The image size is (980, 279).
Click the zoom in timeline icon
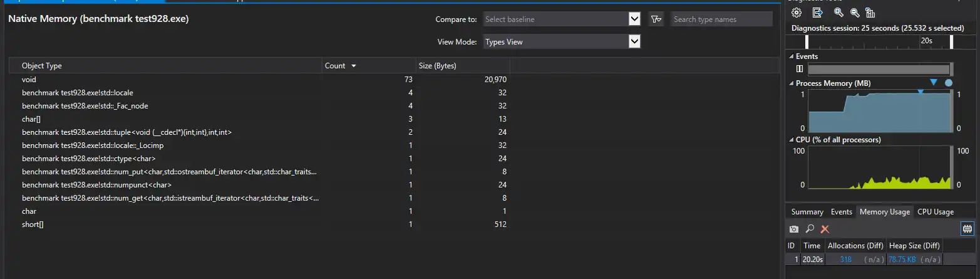click(838, 13)
